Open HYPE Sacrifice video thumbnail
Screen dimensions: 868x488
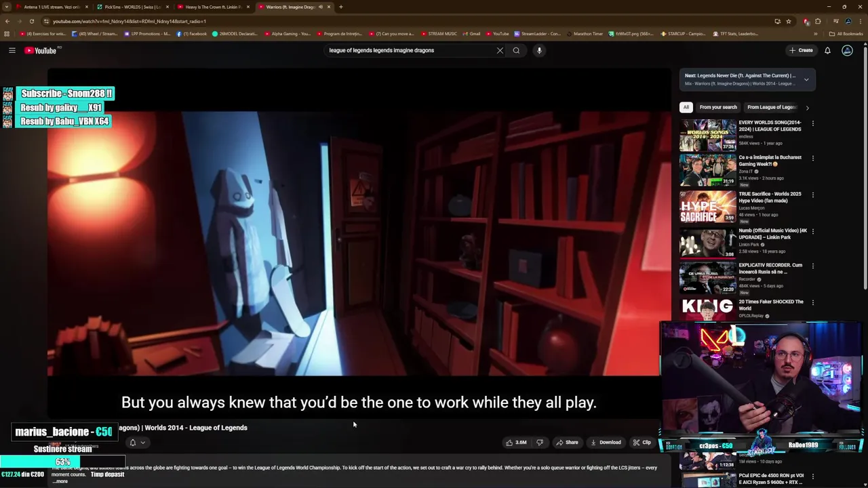708,206
